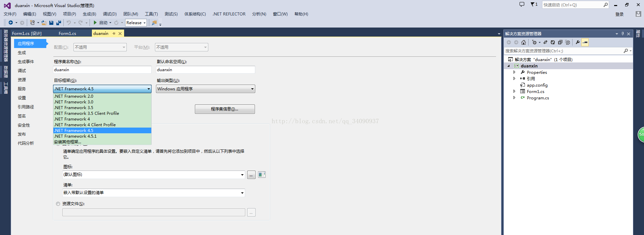Viewport: 644px width, 235px height.
Task: Choose .NET Framework 4.5.1 option
Action: pyautogui.click(x=102, y=136)
